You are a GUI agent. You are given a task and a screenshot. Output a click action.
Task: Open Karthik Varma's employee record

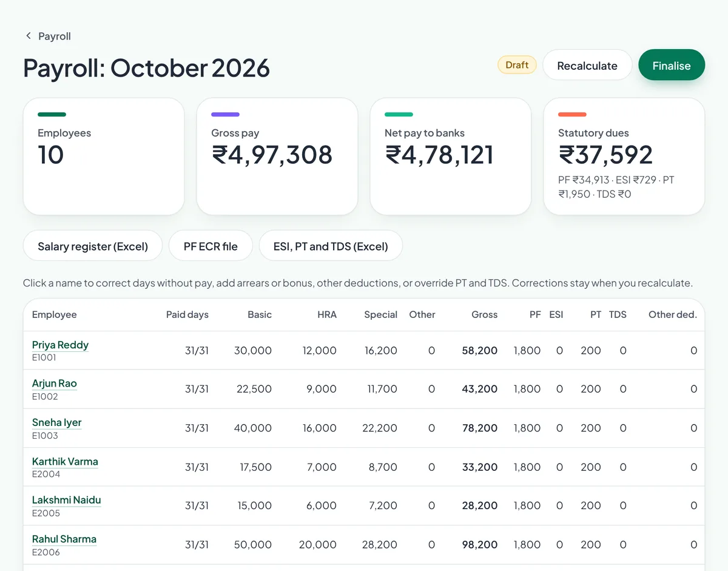(x=65, y=461)
